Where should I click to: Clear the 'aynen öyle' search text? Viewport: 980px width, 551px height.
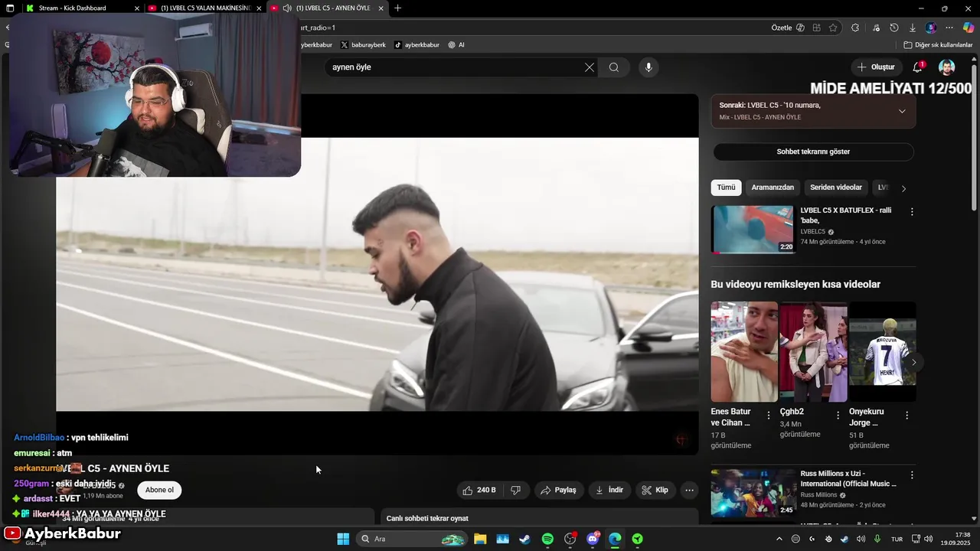click(590, 67)
